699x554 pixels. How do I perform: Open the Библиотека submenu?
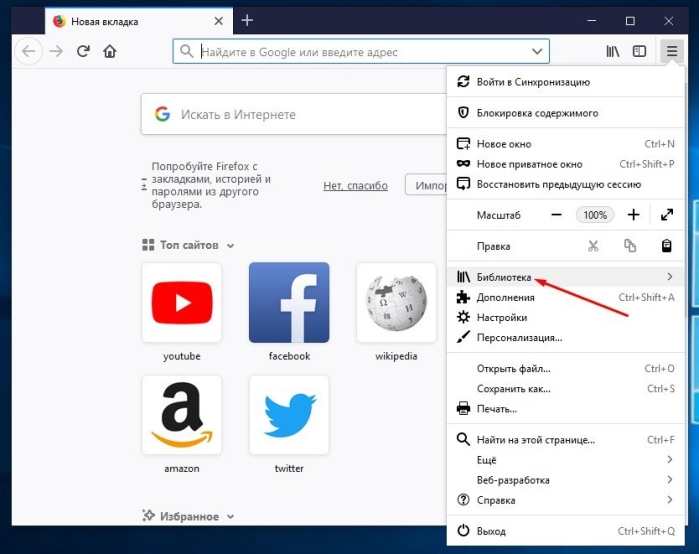(x=566, y=277)
